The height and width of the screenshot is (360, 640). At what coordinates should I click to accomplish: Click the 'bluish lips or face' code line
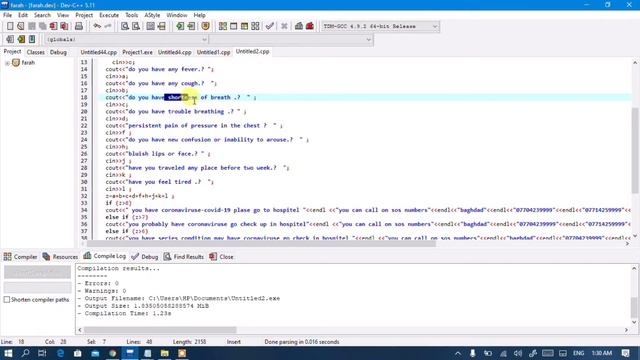coord(158,154)
